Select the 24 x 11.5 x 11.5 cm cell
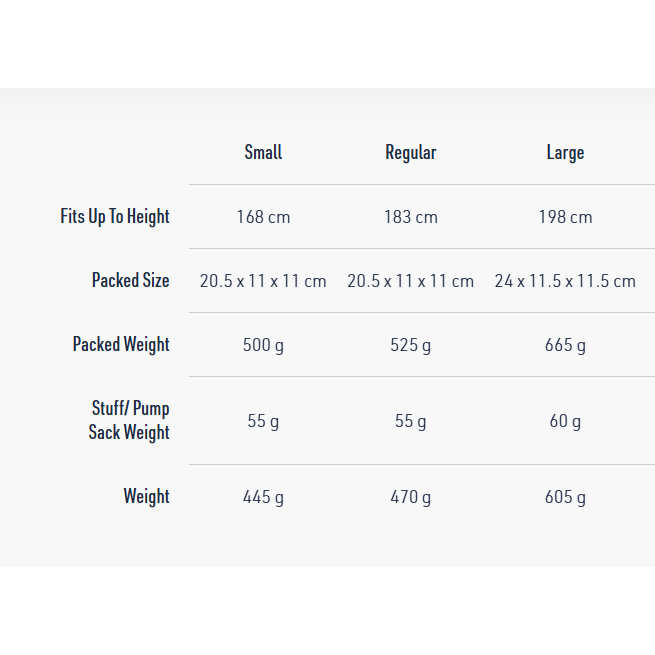The image size is (655, 655). (x=565, y=281)
